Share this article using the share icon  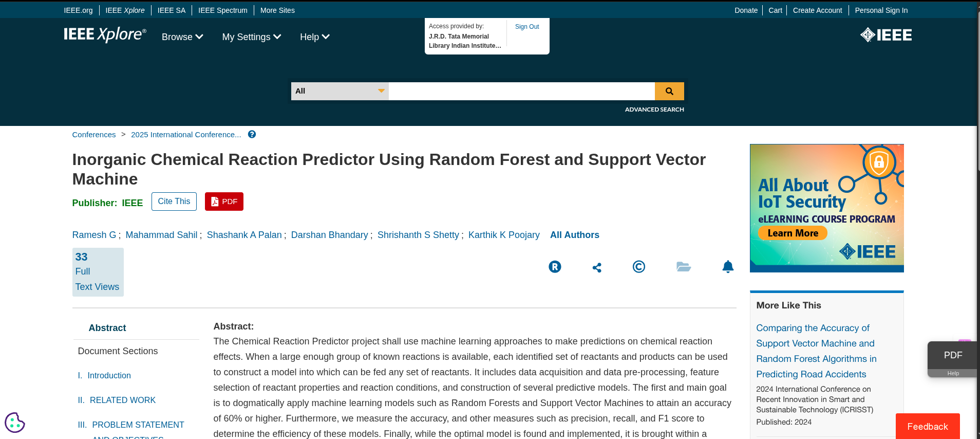tap(596, 267)
